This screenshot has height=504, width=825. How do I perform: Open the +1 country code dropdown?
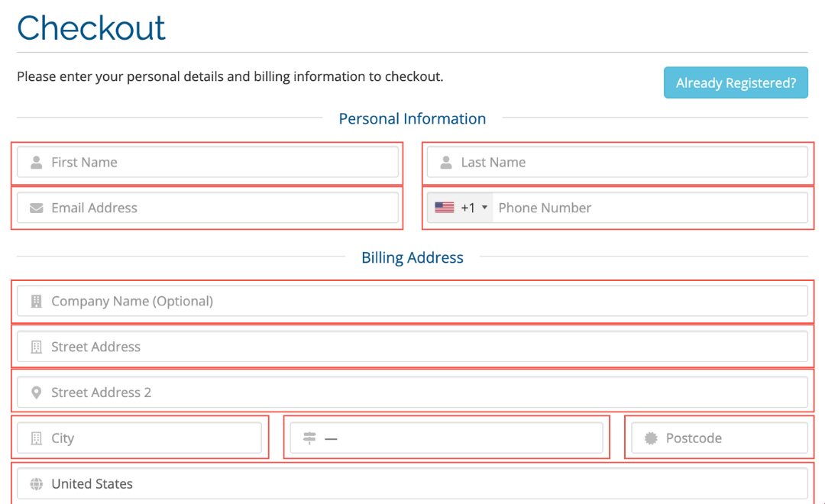[461, 208]
